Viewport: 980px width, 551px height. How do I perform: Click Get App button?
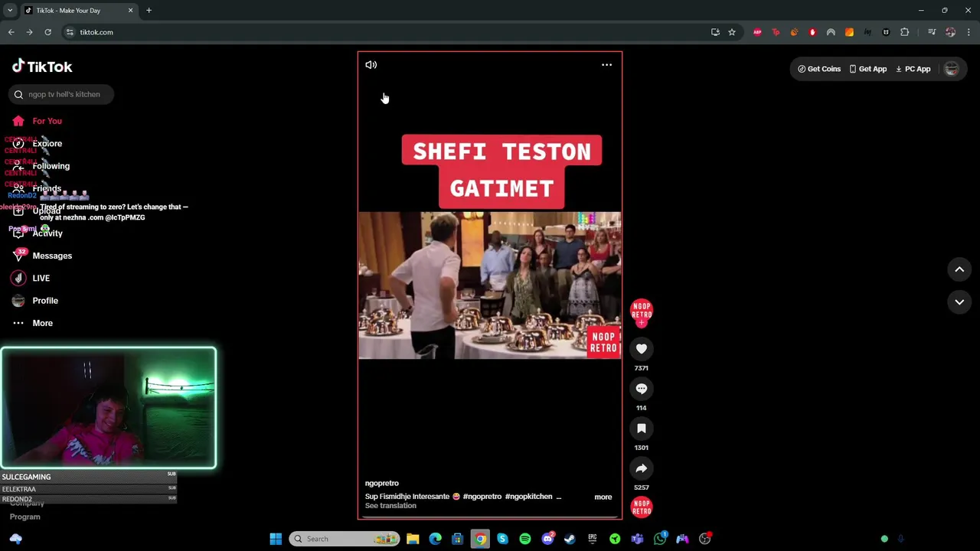pyautogui.click(x=867, y=69)
